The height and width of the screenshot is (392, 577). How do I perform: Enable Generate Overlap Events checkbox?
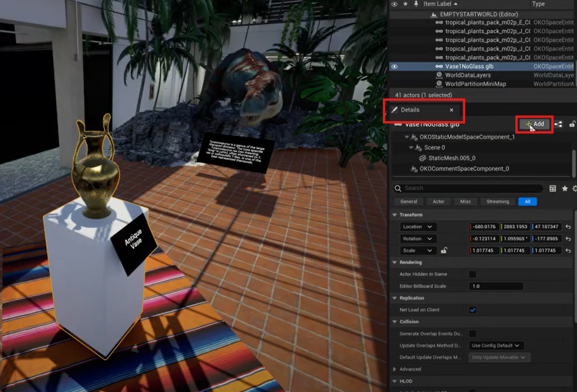point(473,334)
